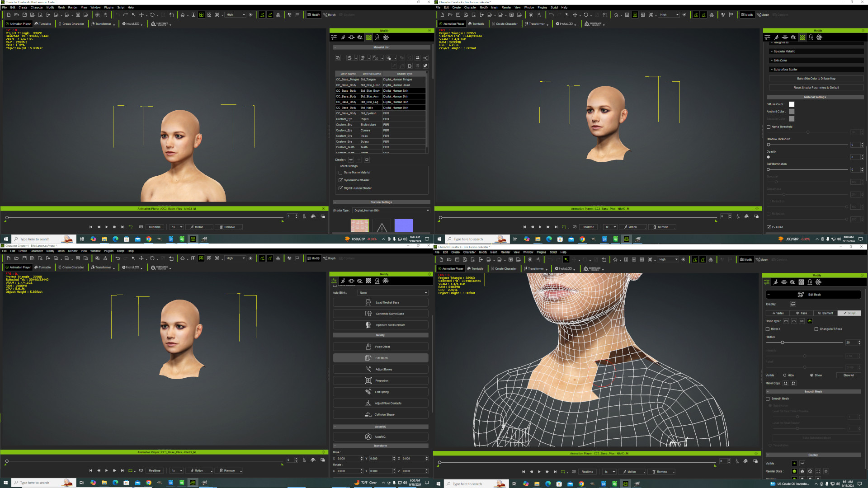Image resolution: width=868 pixels, height=488 pixels.
Task: Open the Shader Type dropdown showing Digital_Human Skin
Action: [391, 211]
